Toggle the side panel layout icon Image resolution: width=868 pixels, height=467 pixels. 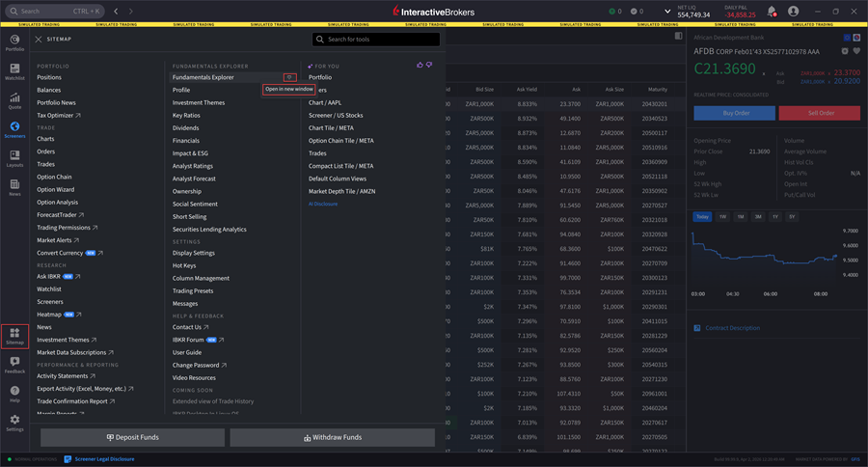tap(679, 36)
